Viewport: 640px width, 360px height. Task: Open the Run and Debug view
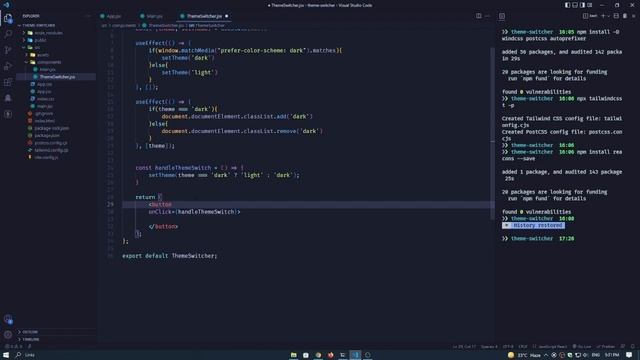click(x=8, y=66)
